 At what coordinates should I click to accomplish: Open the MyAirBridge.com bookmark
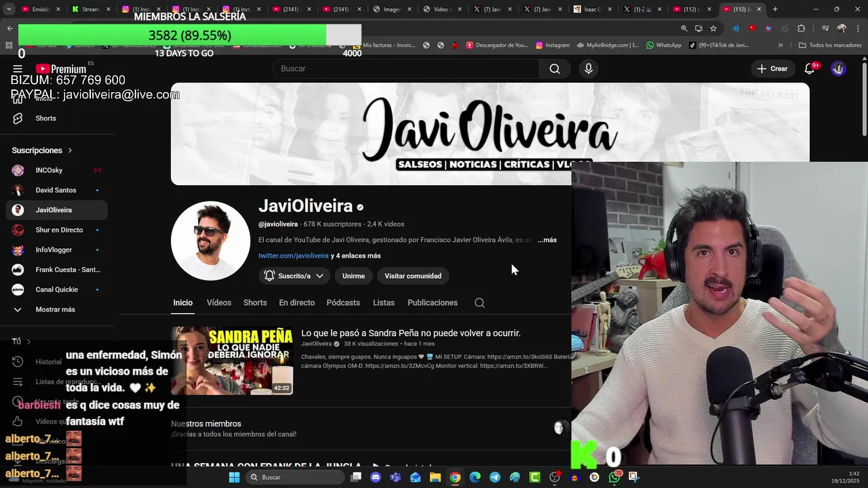point(608,45)
